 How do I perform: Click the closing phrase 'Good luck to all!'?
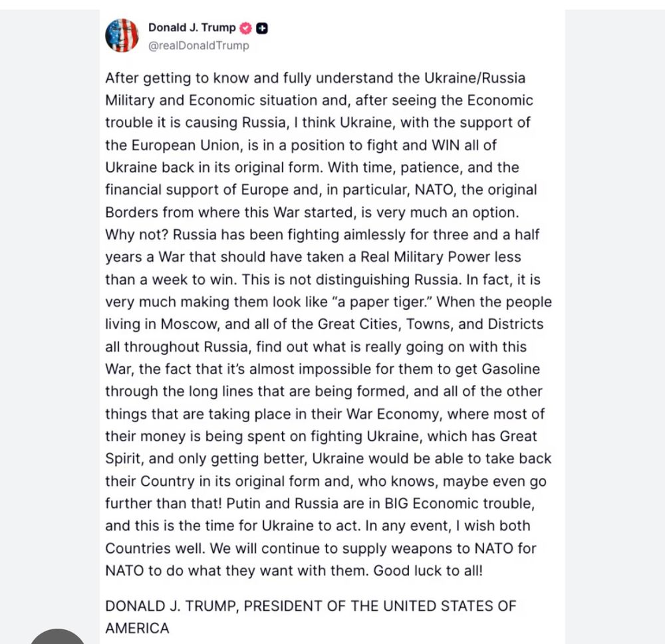pos(428,571)
